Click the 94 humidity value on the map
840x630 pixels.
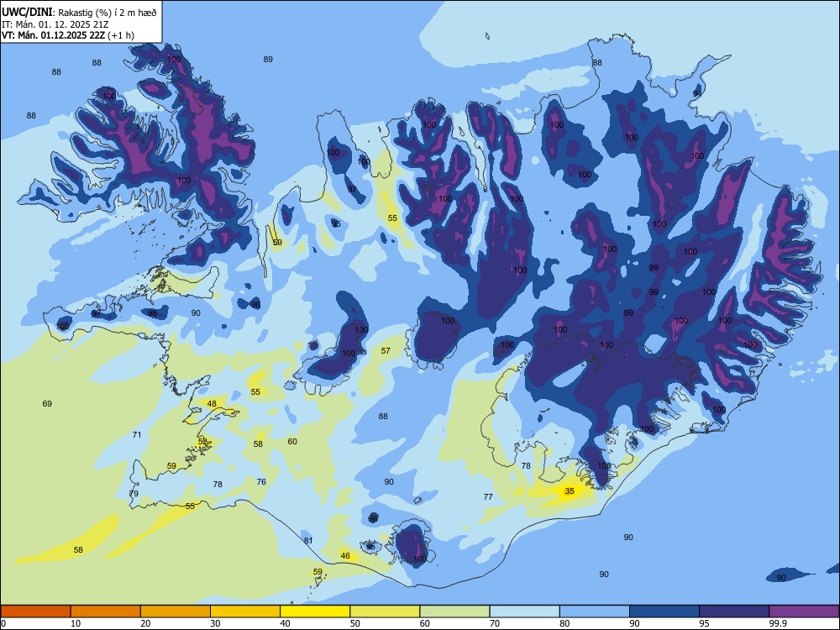coord(697,93)
